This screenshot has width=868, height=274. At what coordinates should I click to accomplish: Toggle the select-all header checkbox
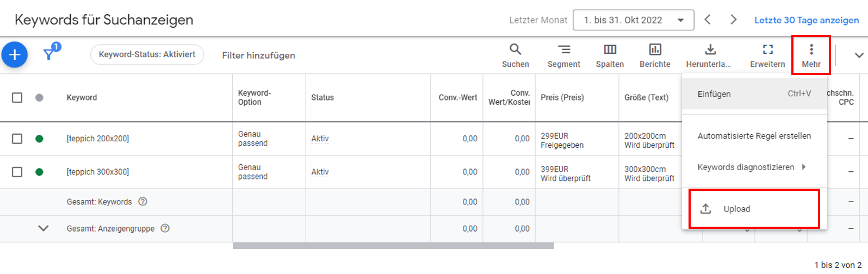[17, 98]
